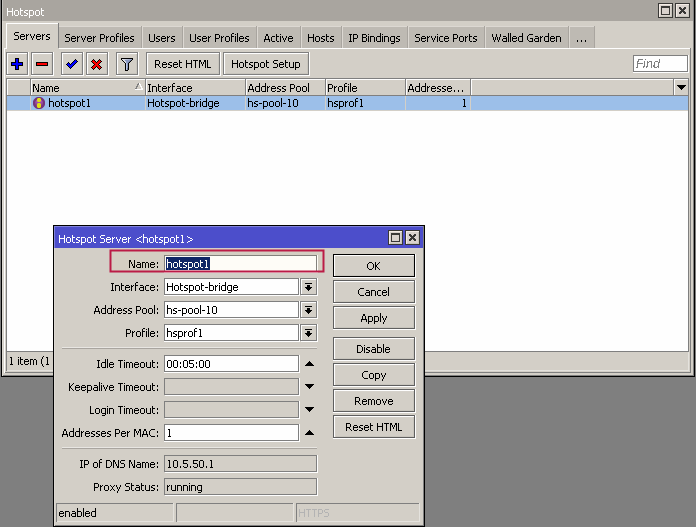This screenshot has width=696, height=527.
Task: Collapse the Idle Timeout field
Action: (x=309, y=364)
